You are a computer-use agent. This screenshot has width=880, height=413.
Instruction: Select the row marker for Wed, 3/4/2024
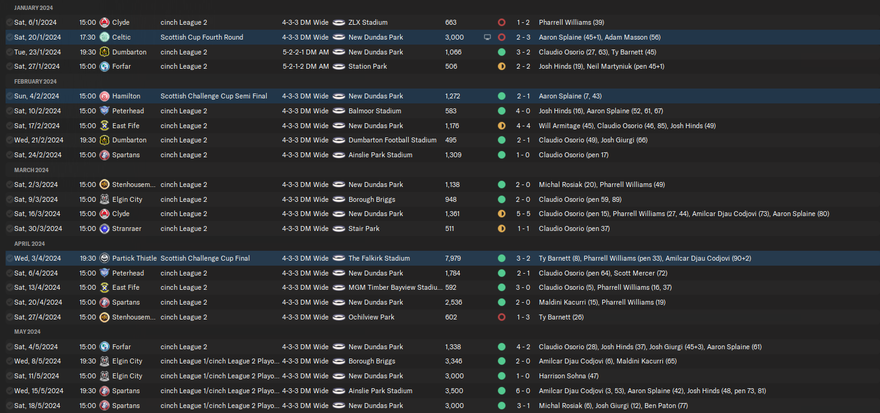click(x=9, y=258)
